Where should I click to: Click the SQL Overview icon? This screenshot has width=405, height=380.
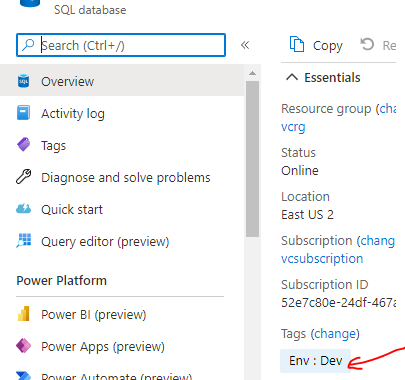tap(23, 81)
